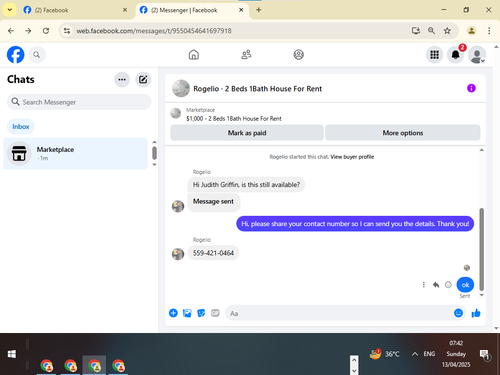Click the Aa message input field

(338, 313)
